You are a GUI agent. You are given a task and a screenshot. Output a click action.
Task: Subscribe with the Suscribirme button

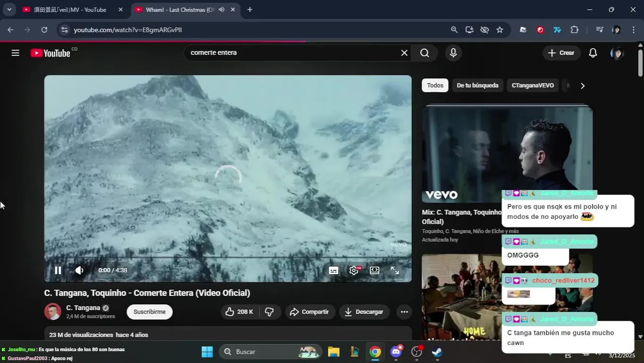pos(150,312)
